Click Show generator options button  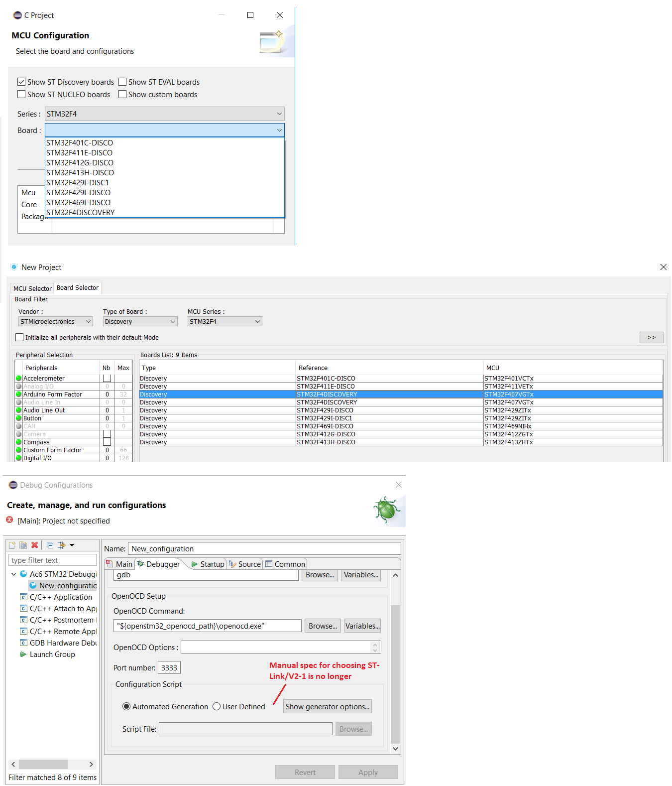pyautogui.click(x=327, y=707)
